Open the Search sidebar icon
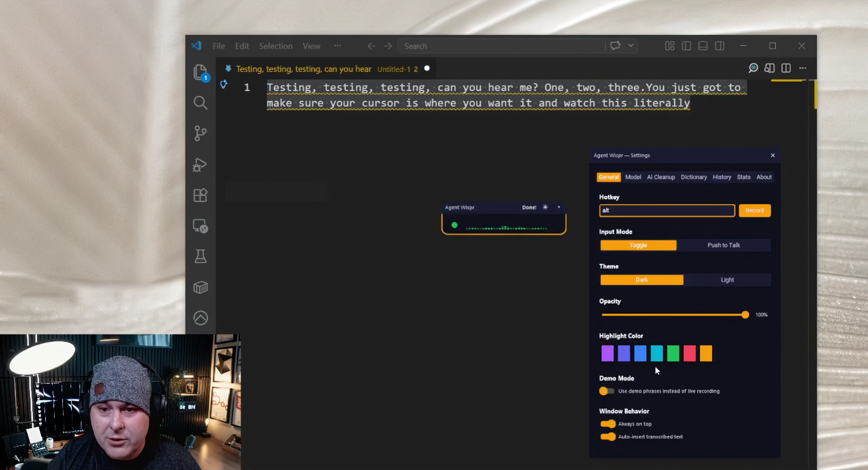The width and height of the screenshot is (868, 470). (x=201, y=103)
